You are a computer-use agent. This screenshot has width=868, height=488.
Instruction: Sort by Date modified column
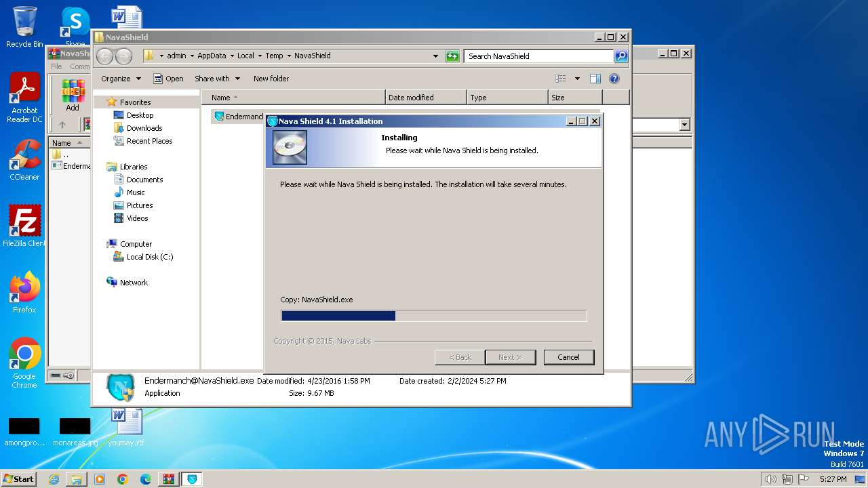point(426,98)
